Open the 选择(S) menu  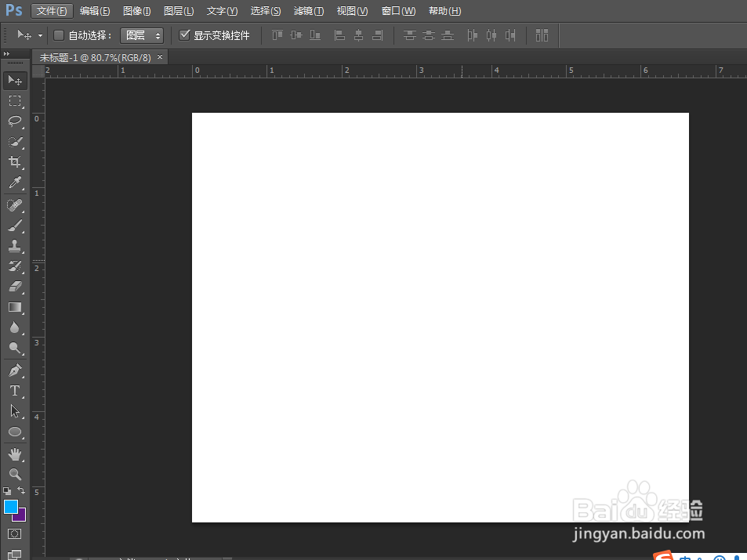[266, 11]
